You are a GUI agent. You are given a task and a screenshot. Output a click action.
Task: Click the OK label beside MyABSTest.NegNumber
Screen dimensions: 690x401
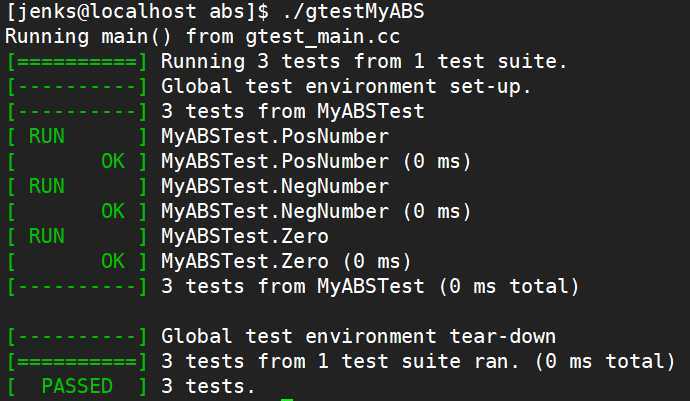coord(113,212)
